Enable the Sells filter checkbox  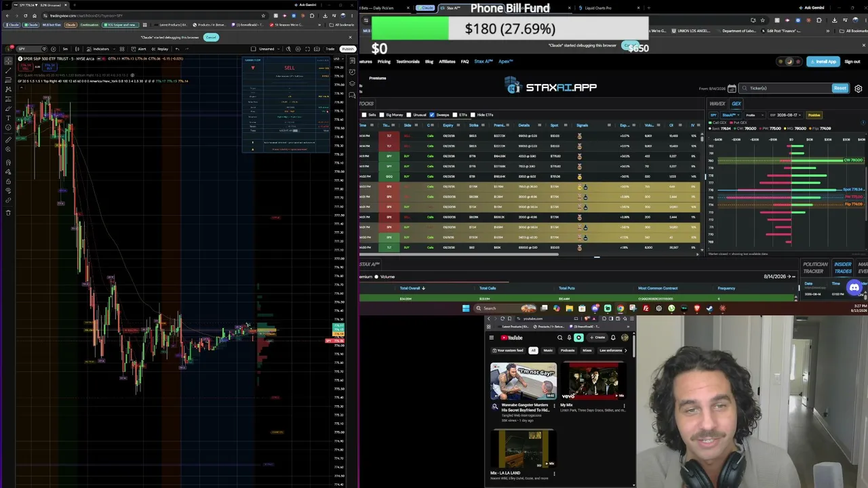(364, 115)
